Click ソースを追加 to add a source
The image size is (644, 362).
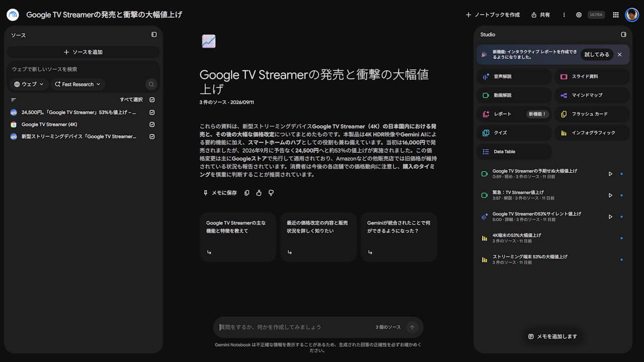click(x=84, y=52)
